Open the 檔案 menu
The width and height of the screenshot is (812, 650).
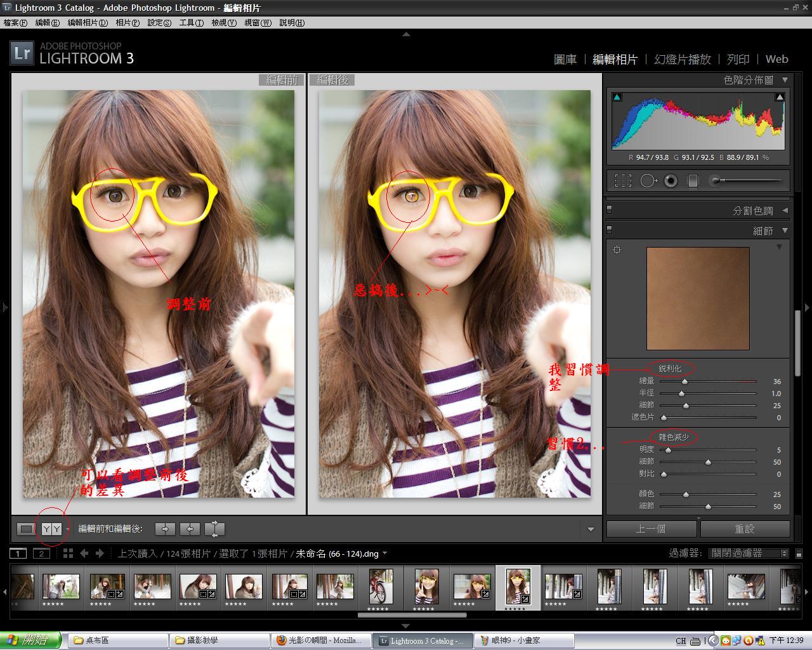[x=15, y=23]
